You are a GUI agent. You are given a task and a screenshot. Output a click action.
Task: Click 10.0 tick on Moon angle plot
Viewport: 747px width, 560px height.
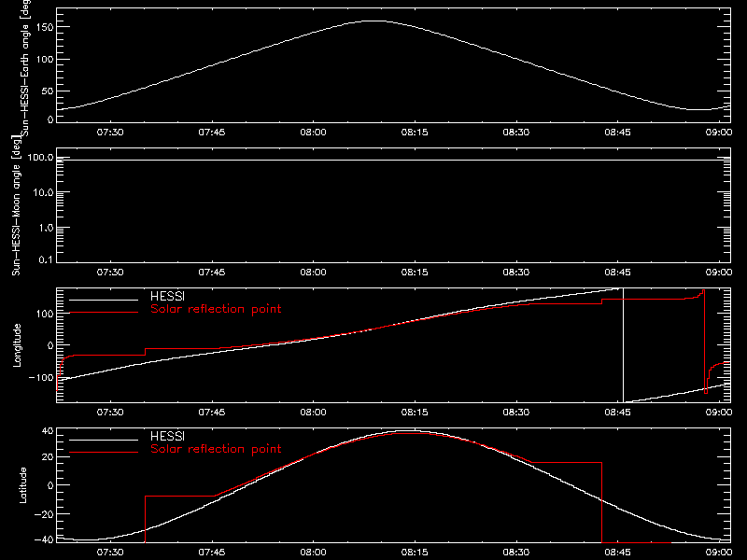point(43,192)
